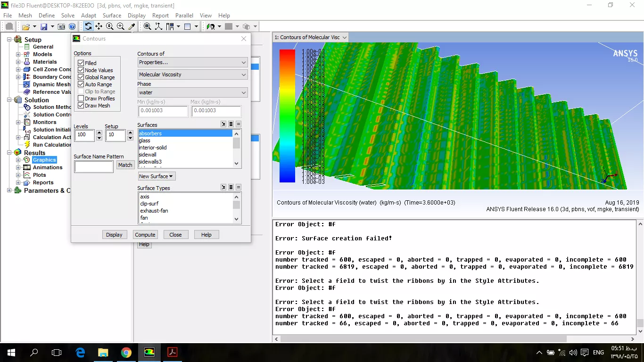This screenshot has width=644, height=362.
Task: Click the camera save picture icon
Action: (62, 27)
